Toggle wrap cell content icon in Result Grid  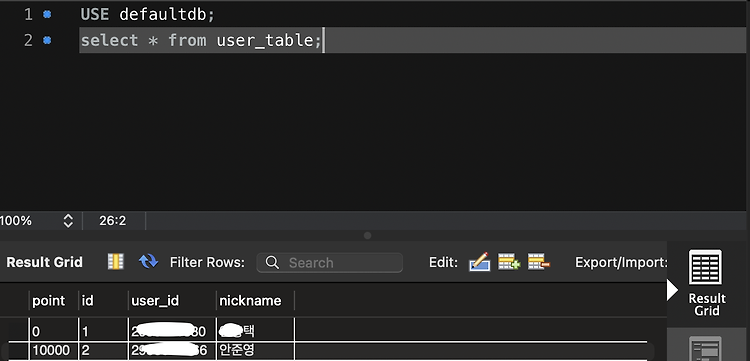(116, 262)
